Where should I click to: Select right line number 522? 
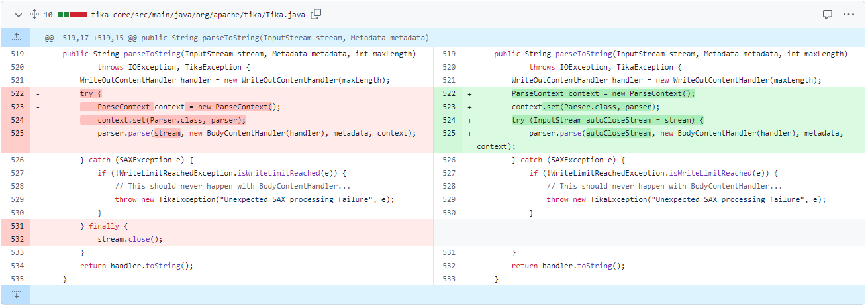[449, 93]
